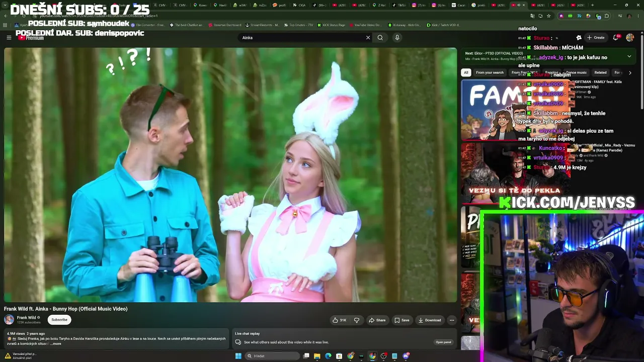This screenshot has height=362, width=644.
Task: Open File Explorer from the taskbar
Action: point(317,356)
